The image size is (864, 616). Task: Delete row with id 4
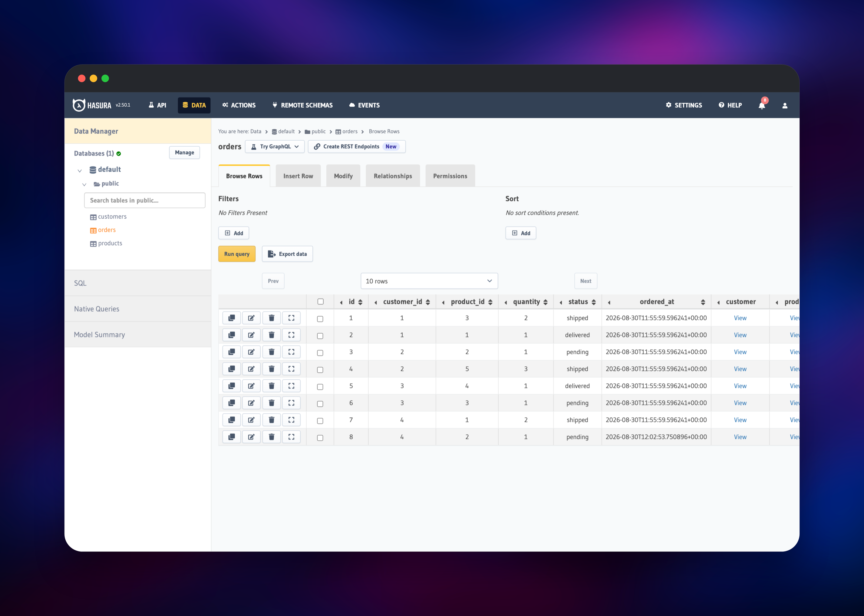272,369
